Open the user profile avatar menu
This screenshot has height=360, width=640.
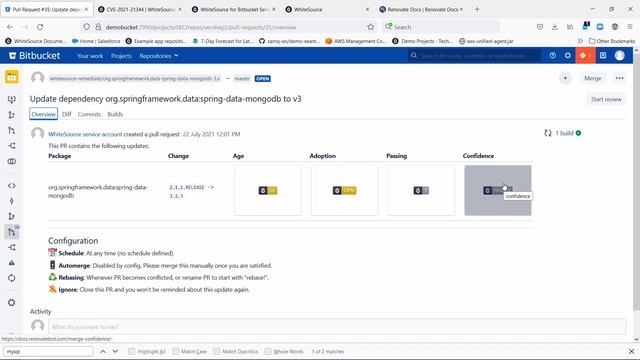(x=620, y=56)
